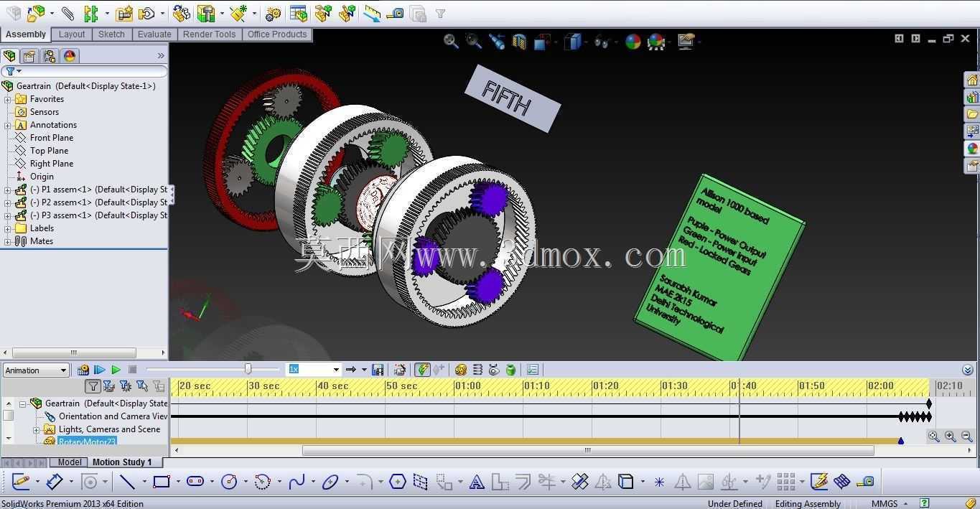Open the Animation study type dropdown
Viewport: 980px width, 509px height.
tap(36, 370)
